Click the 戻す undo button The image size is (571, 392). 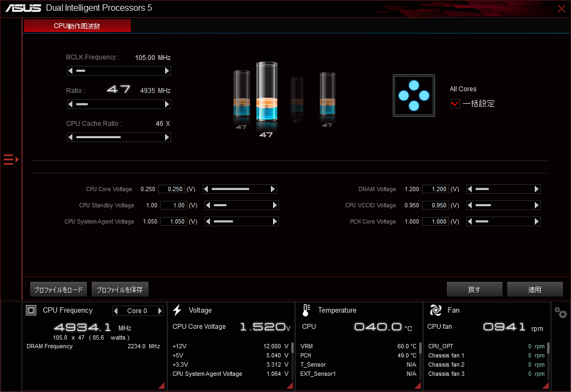[474, 289]
